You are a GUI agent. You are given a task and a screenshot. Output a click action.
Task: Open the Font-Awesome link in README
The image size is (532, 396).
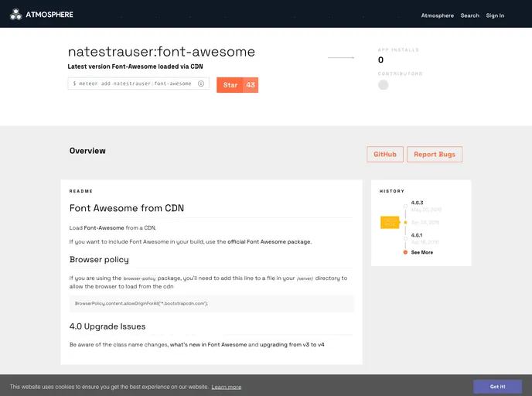click(104, 227)
